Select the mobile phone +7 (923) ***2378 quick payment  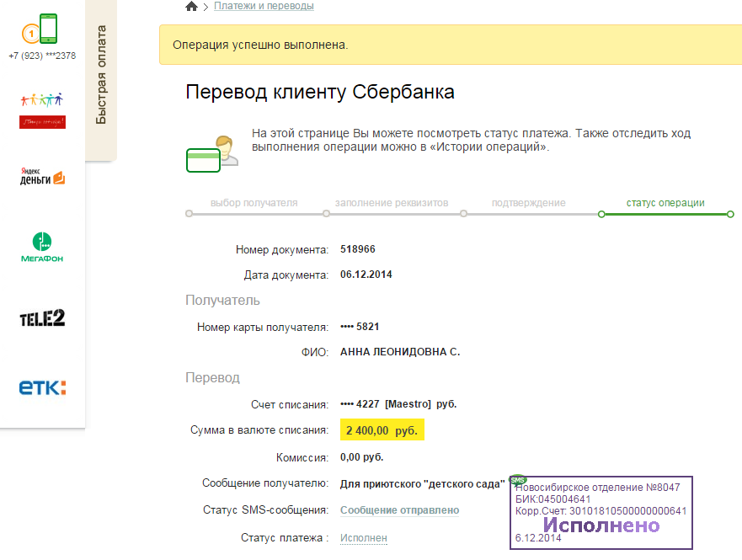[42, 37]
